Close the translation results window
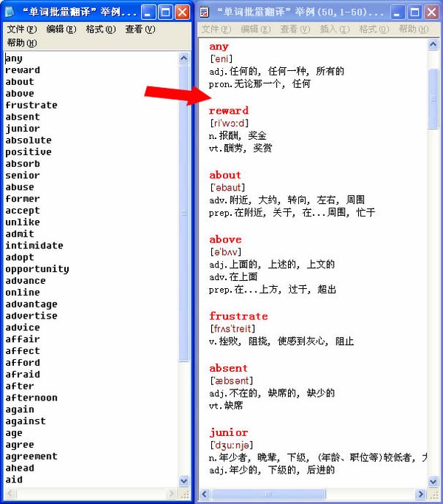Image resolution: width=443 pixels, height=504 pixels. click(431, 12)
